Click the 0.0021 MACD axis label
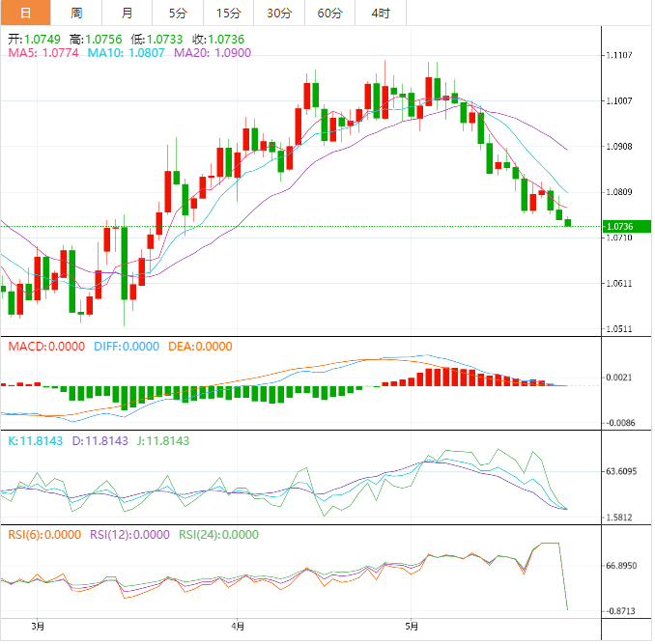The height and width of the screenshot is (644, 655). tap(619, 378)
